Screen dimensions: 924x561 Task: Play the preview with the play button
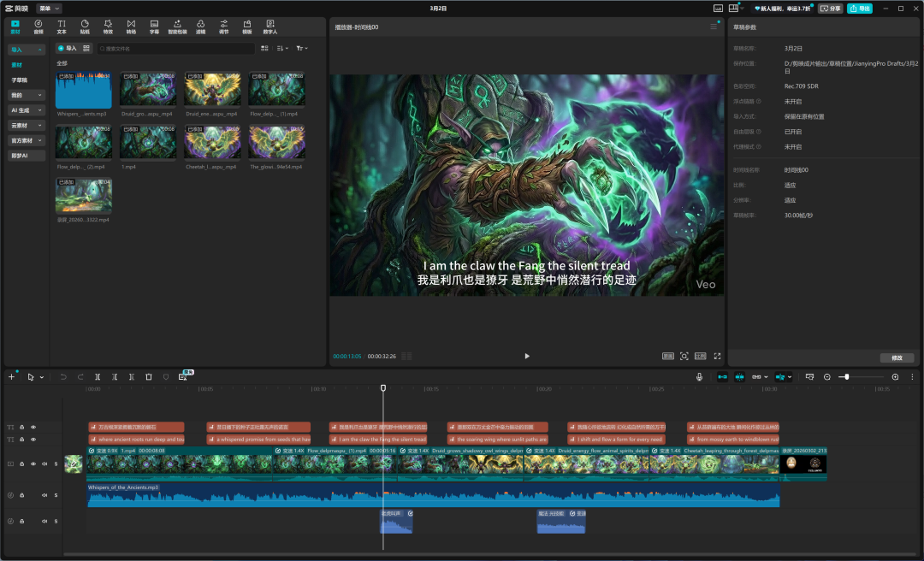click(x=527, y=356)
